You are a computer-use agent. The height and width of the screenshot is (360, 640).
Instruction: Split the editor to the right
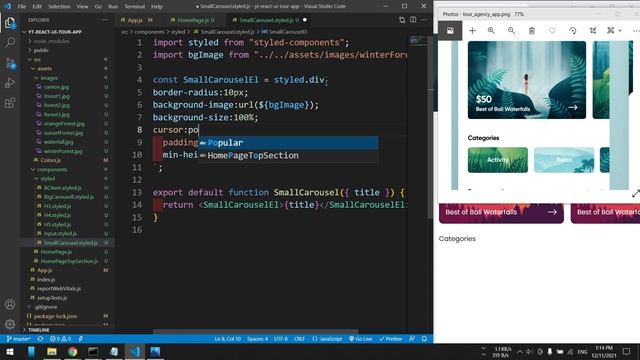(x=413, y=20)
